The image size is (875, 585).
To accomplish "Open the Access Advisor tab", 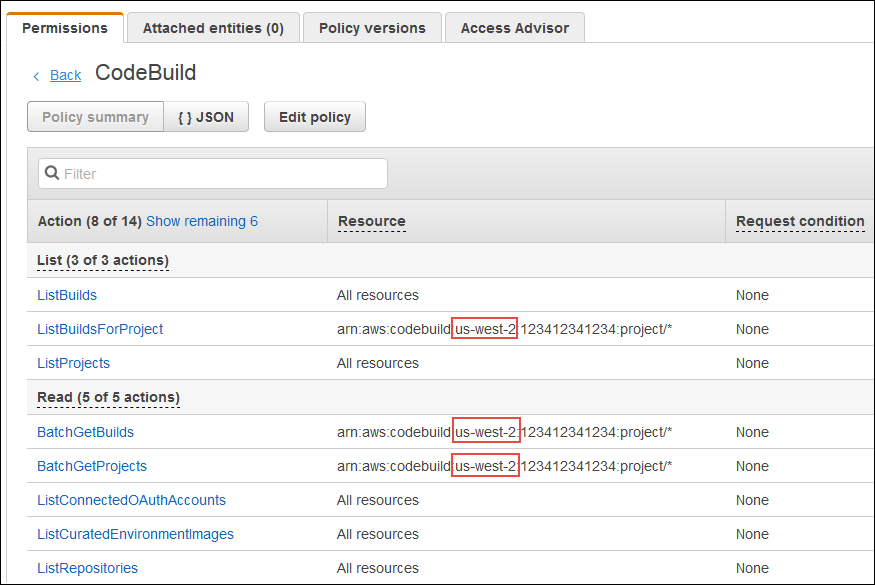I will coord(514,28).
